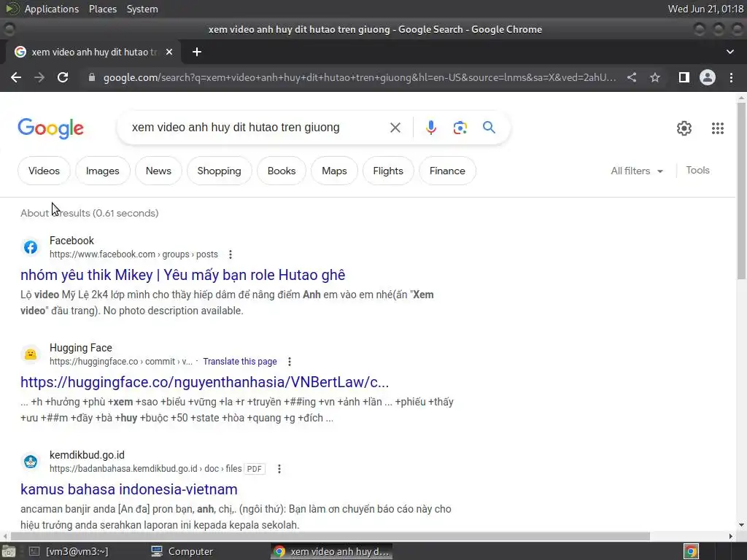The width and height of the screenshot is (747, 560).
Task: Click the horizontal scroll right arrow
Action: point(731,536)
